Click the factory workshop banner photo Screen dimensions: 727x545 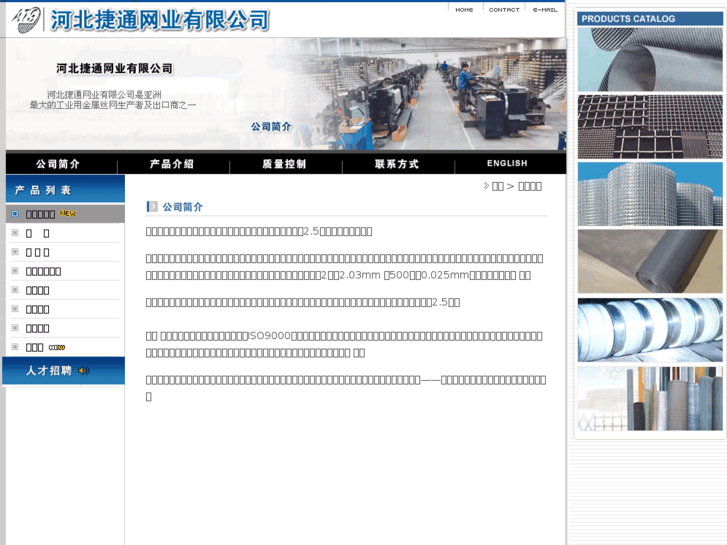coord(427,95)
